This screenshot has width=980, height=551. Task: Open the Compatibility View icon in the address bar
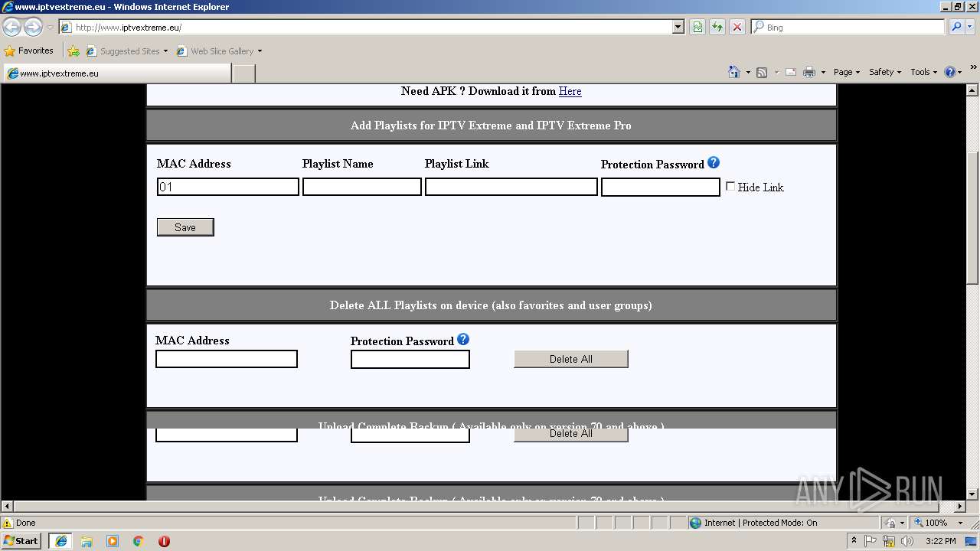pos(697,27)
